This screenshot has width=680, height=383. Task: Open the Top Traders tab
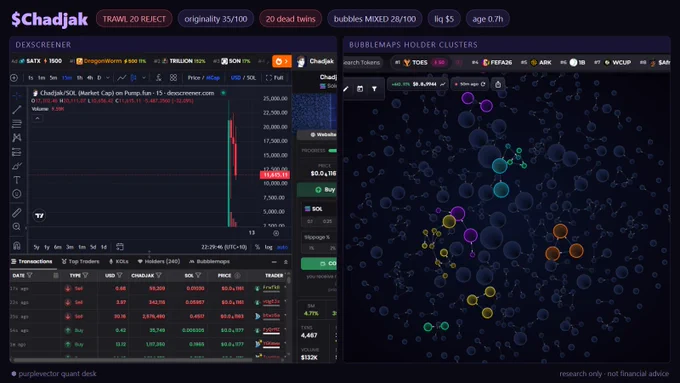80,262
